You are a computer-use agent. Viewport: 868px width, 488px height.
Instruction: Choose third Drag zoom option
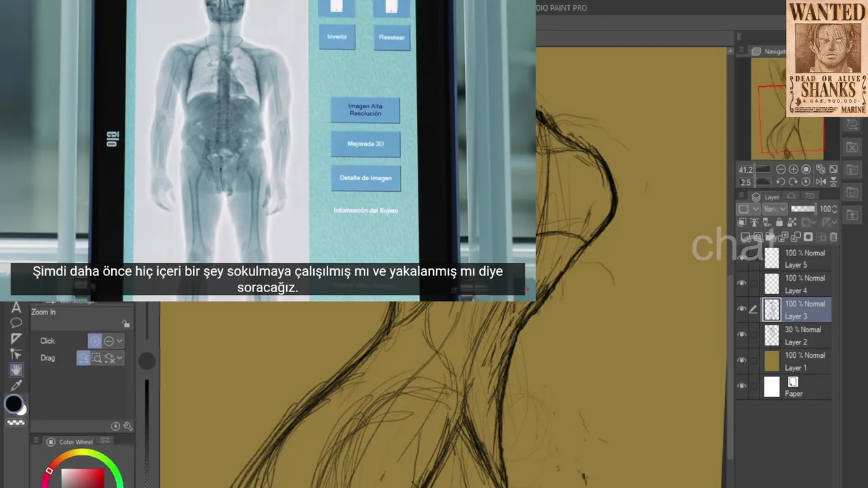pos(109,359)
